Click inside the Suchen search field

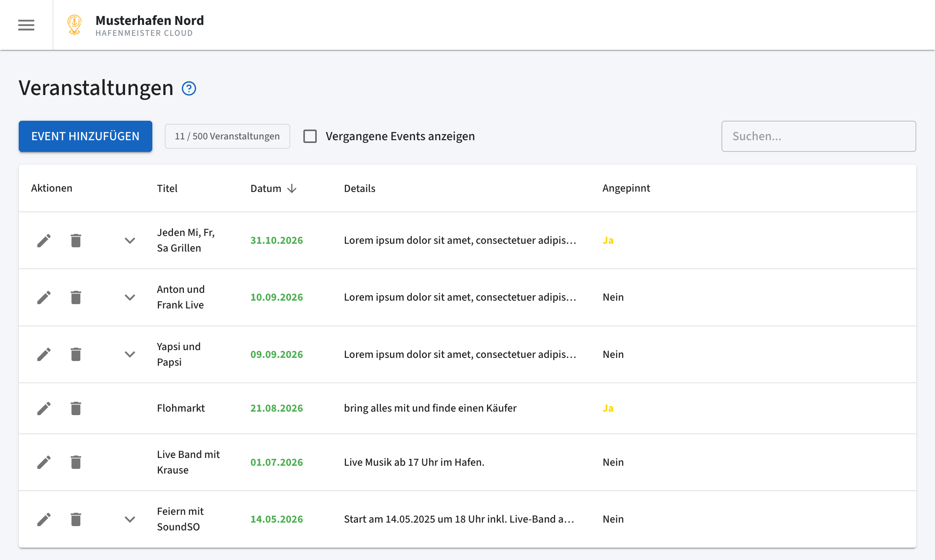(818, 136)
